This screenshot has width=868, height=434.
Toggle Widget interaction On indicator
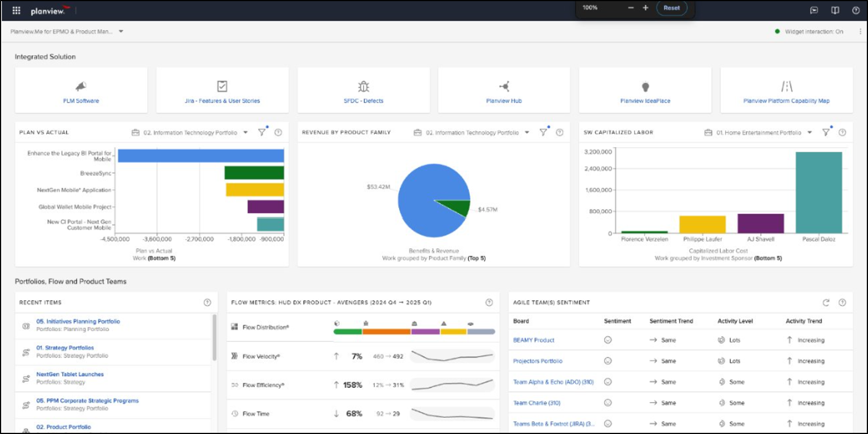pyautogui.click(x=809, y=31)
